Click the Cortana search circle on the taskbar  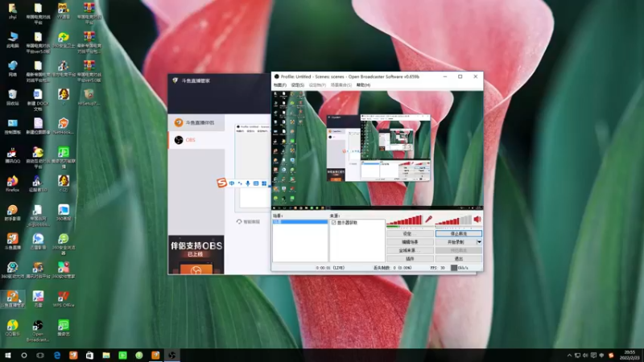24,355
